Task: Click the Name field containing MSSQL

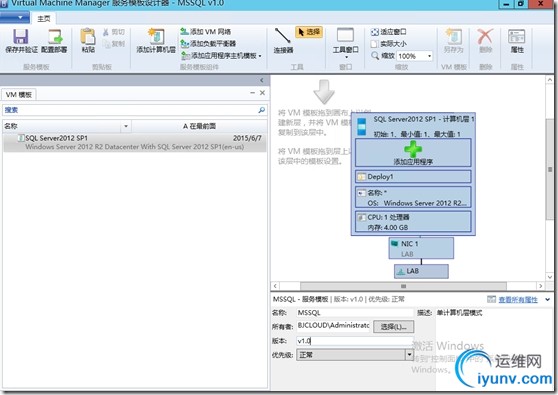Action: pyautogui.click(x=355, y=312)
